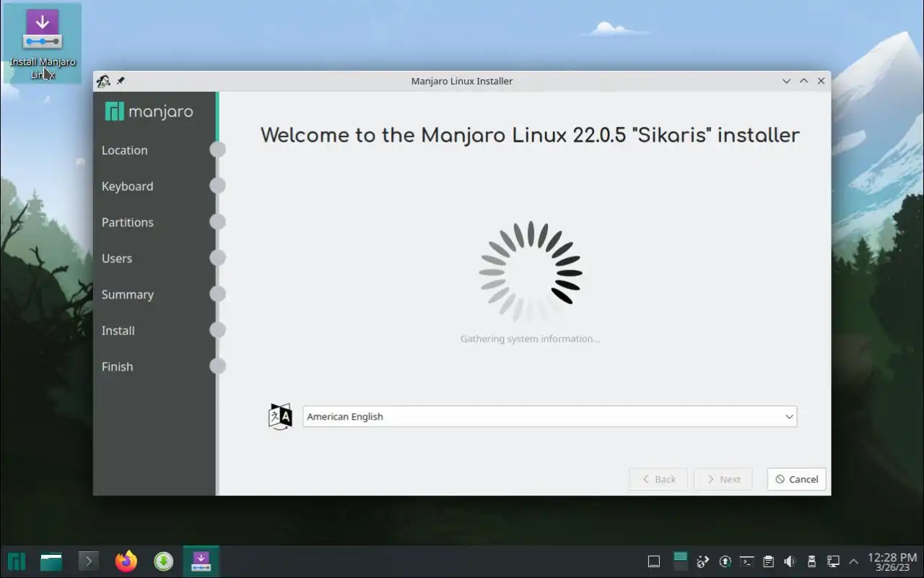Screen dimensions: 924x578
Task: Click the Welcome to Manjaro Linux heading
Action: pyautogui.click(x=530, y=135)
